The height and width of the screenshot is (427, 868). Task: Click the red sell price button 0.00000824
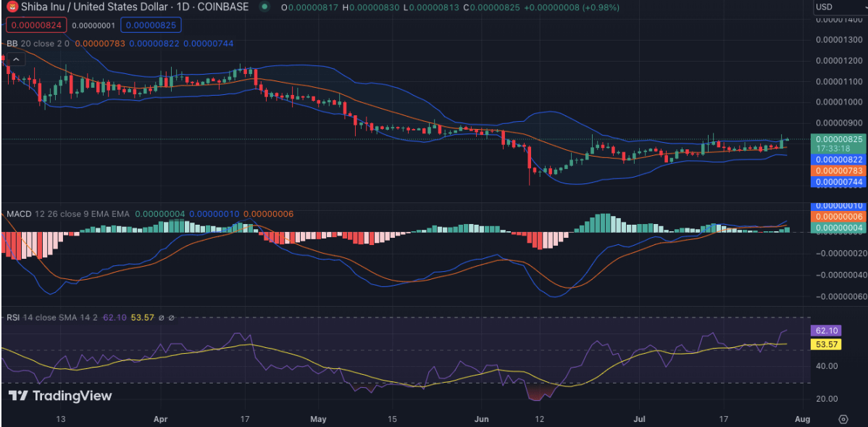[x=36, y=25]
